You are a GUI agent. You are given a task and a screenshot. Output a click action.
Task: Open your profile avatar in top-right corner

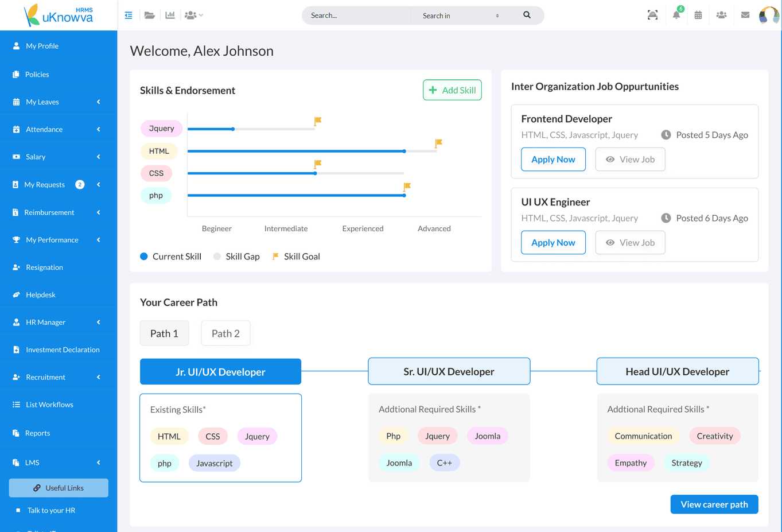point(769,15)
